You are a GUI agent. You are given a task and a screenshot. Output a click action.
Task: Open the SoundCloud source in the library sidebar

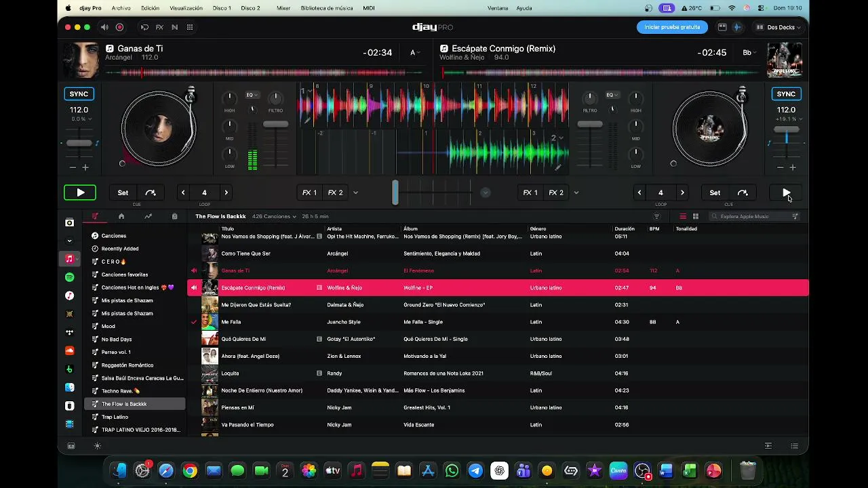pyautogui.click(x=69, y=350)
